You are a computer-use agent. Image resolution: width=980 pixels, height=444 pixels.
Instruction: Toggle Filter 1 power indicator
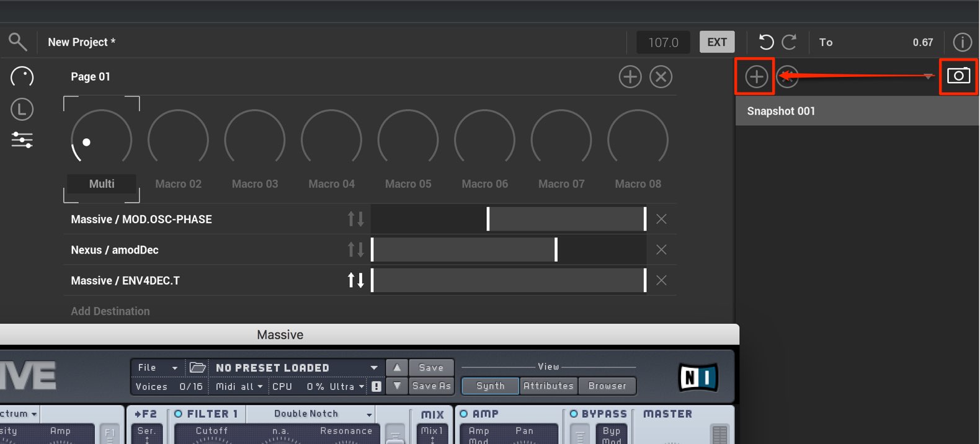179,414
